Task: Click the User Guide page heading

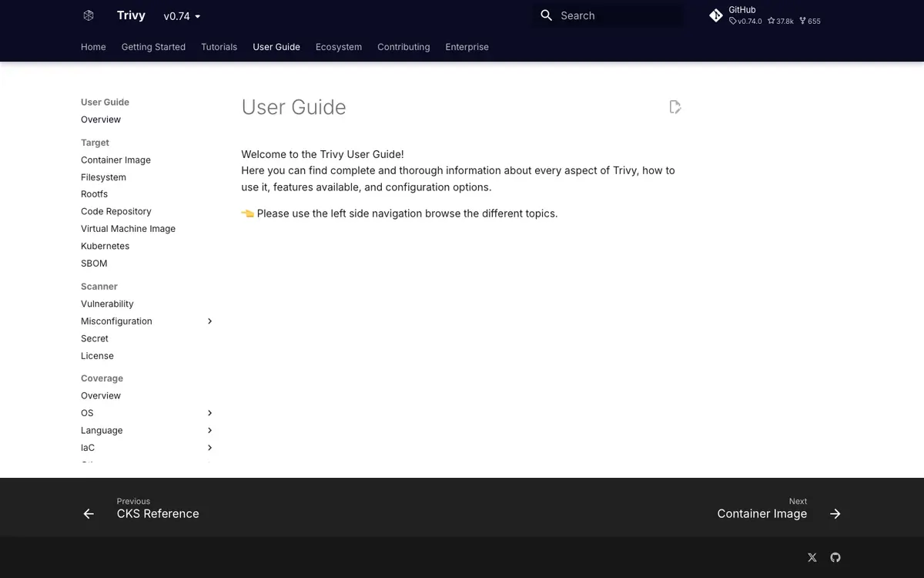Action: coord(293,107)
